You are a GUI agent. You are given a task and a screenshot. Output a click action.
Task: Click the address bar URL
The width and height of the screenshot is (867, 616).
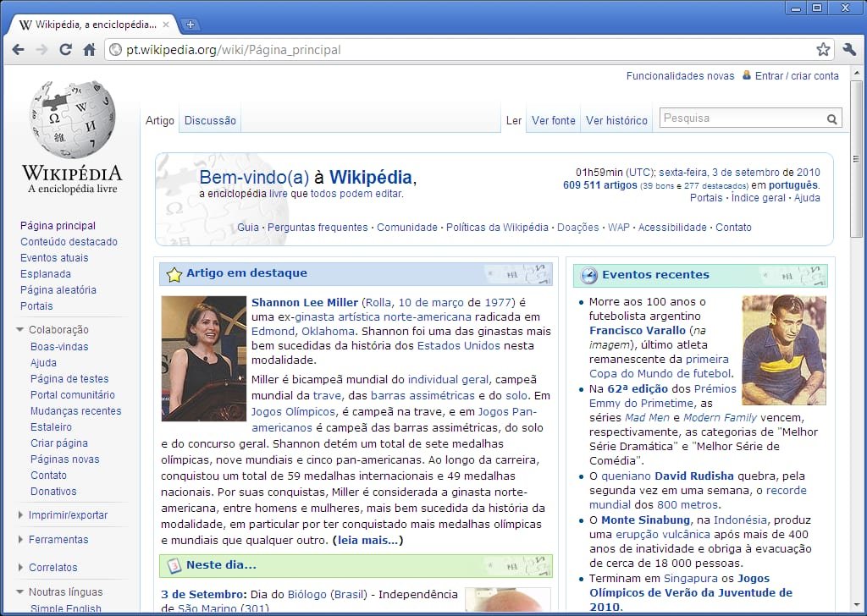pos(233,50)
